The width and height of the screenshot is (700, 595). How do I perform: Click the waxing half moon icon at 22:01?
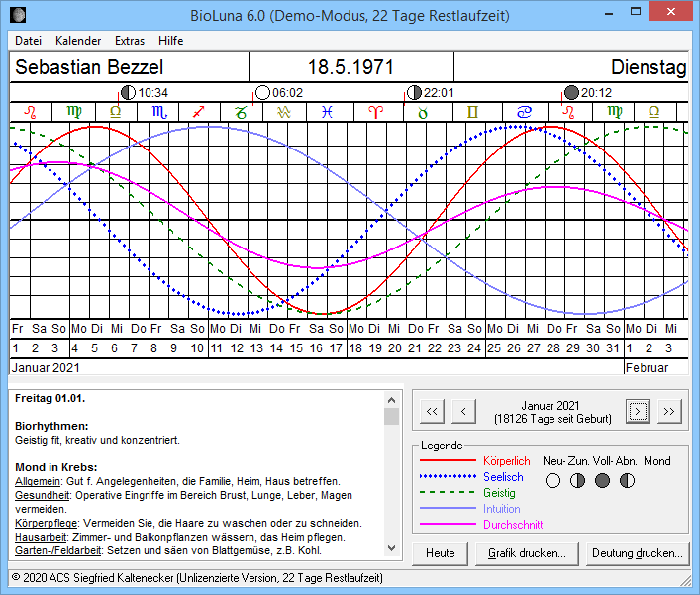coord(414,92)
